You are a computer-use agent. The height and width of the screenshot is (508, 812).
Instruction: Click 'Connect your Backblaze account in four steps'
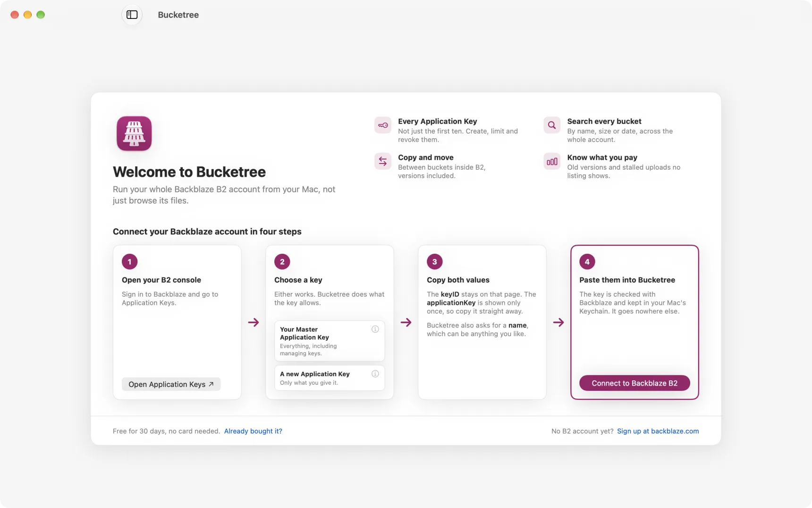tap(207, 232)
